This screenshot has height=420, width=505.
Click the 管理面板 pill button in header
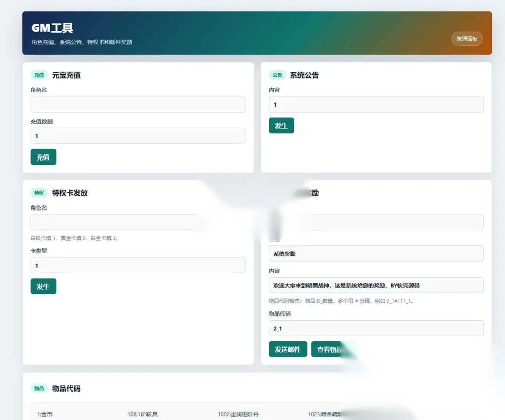pos(467,39)
